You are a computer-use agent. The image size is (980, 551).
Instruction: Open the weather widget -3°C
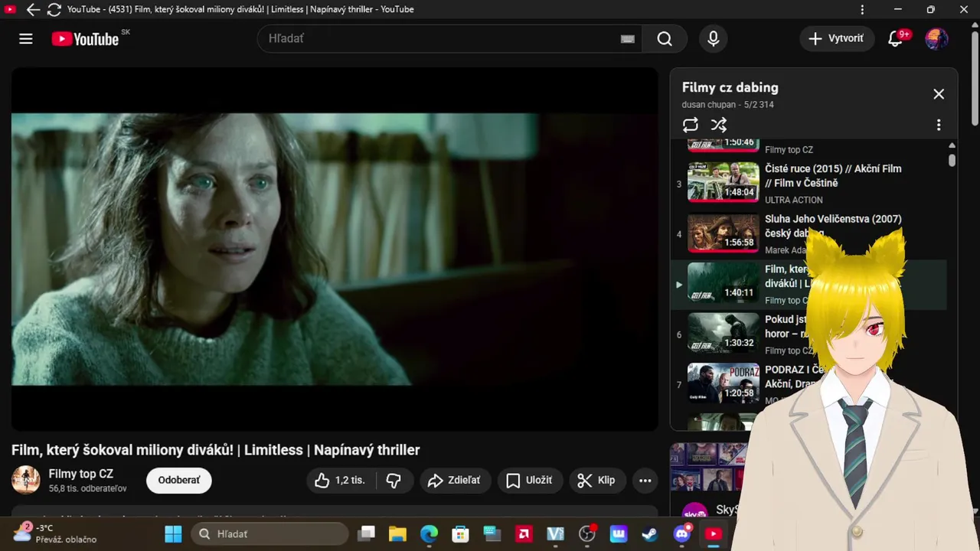[x=54, y=533]
